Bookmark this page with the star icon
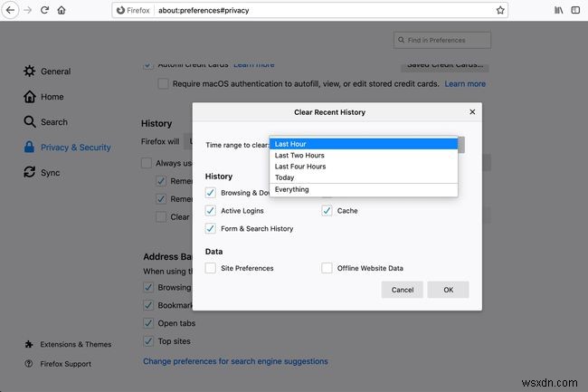The width and height of the screenshot is (588, 392). point(500,10)
